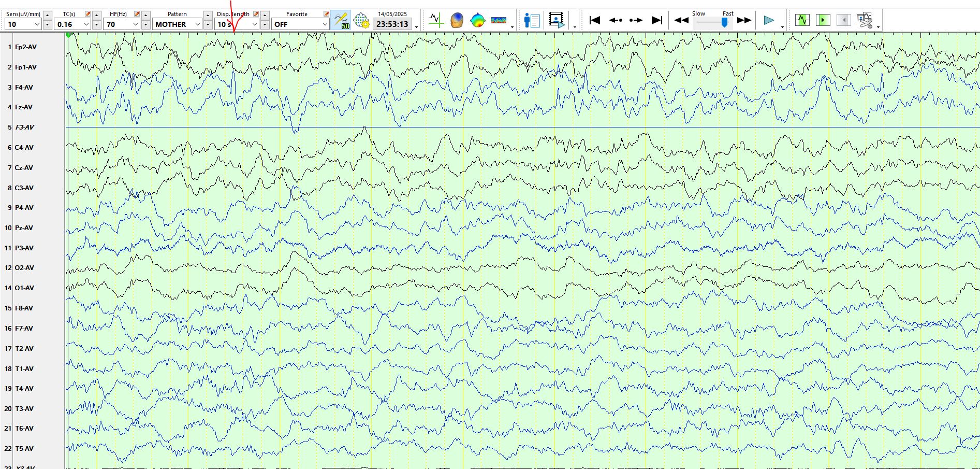Switch to next Pattern with down arrow
980x469 pixels.
tap(208, 24)
